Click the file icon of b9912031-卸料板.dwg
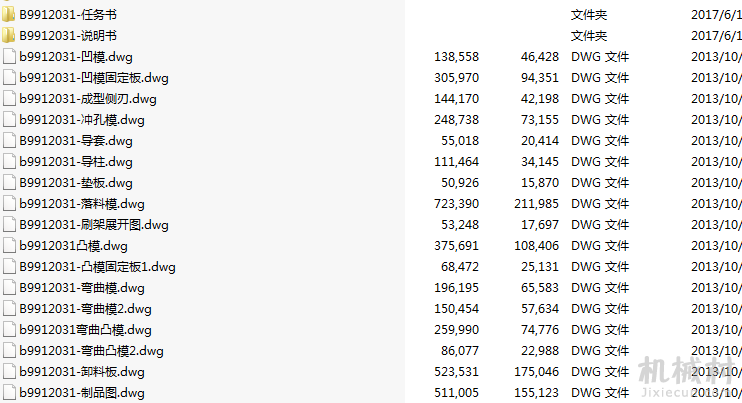Viewport: 742px width, 403px height. coord(9,372)
